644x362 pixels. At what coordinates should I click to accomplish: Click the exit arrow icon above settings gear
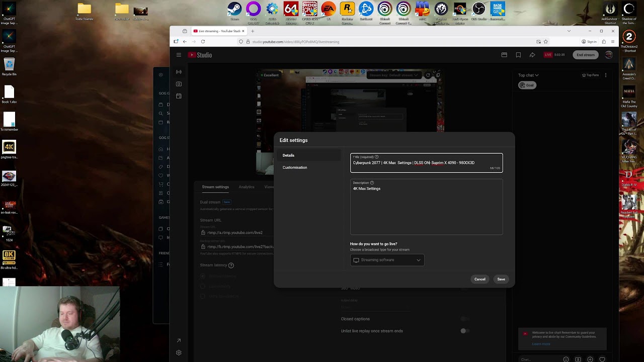(x=179, y=341)
